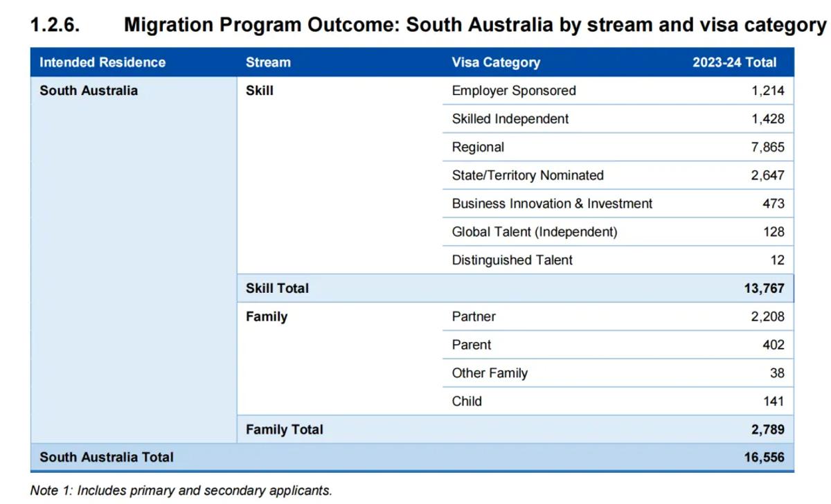Select the Distinguished Talent value 12

(778, 260)
